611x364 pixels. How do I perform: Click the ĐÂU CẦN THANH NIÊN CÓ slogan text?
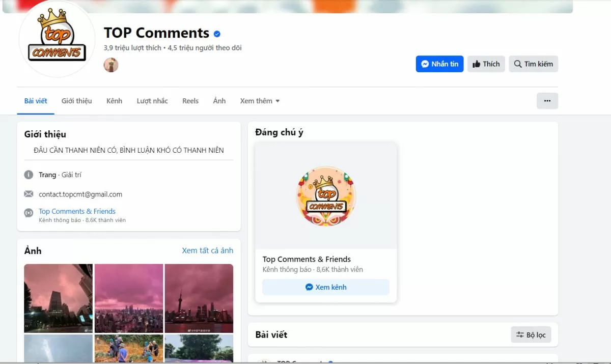coord(129,150)
